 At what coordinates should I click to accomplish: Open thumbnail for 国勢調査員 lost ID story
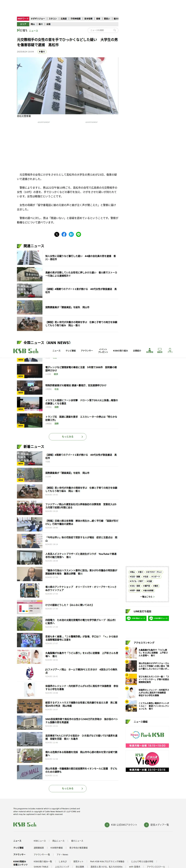click(30, 307)
